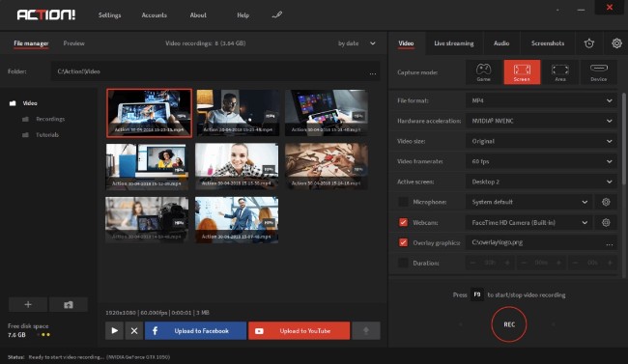The height and width of the screenshot is (364, 628).
Task: Select thumbnail of smiling woman in checkered shirt
Action: 237,166
